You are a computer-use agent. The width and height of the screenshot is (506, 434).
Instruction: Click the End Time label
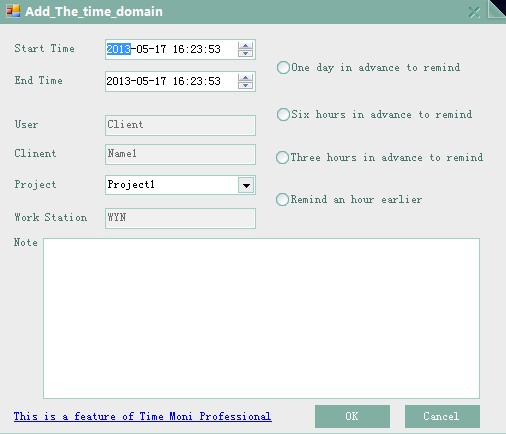tap(38, 80)
